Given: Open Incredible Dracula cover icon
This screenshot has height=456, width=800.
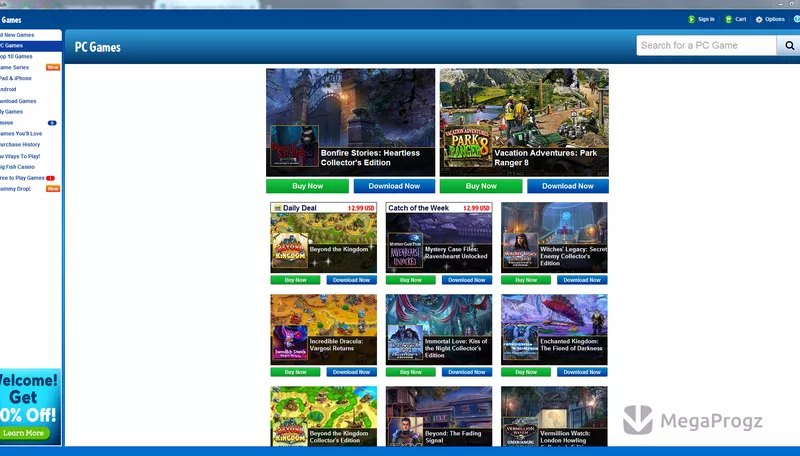Looking at the screenshot, I should (x=290, y=342).
